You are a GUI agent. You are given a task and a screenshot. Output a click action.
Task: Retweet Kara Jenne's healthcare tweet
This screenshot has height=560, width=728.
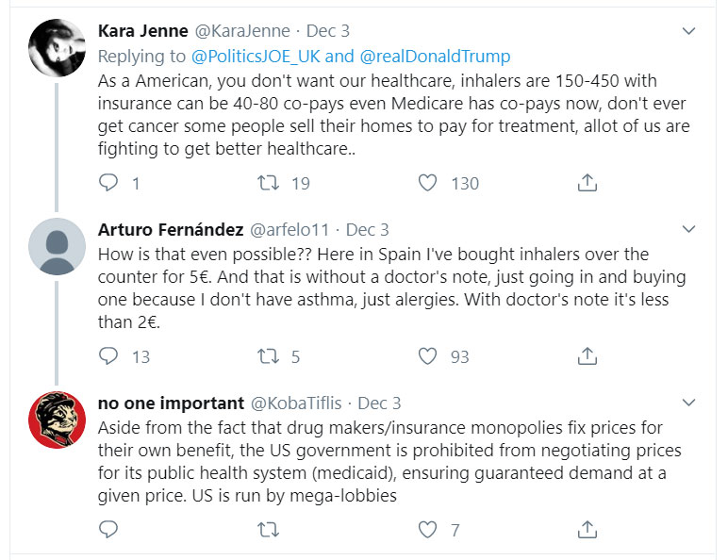coord(269,183)
